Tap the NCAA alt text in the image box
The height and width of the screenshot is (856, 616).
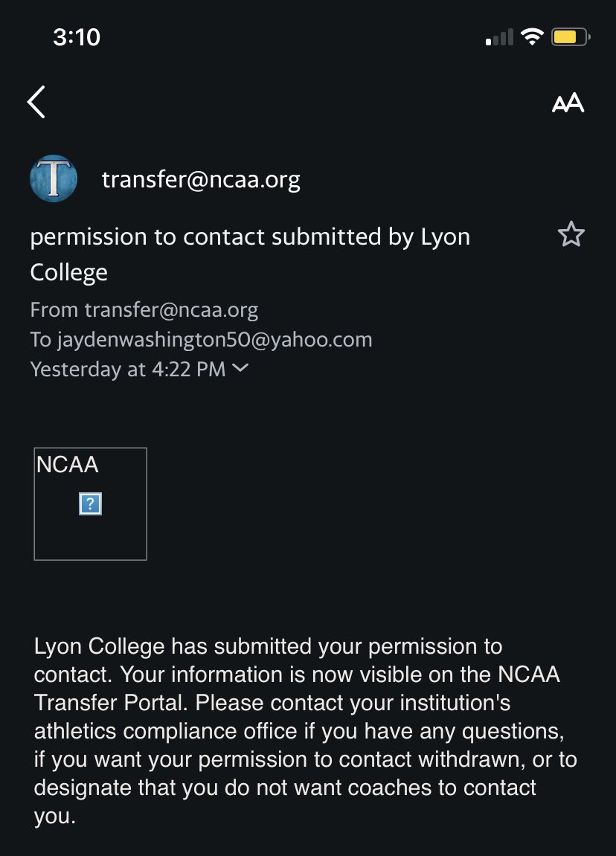pyautogui.click(x=67, y=465)
